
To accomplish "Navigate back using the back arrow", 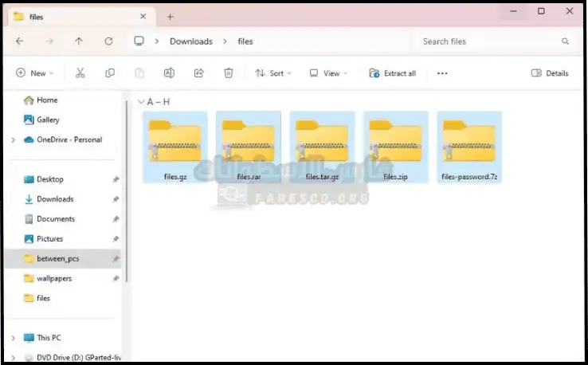I will [20, 41].
